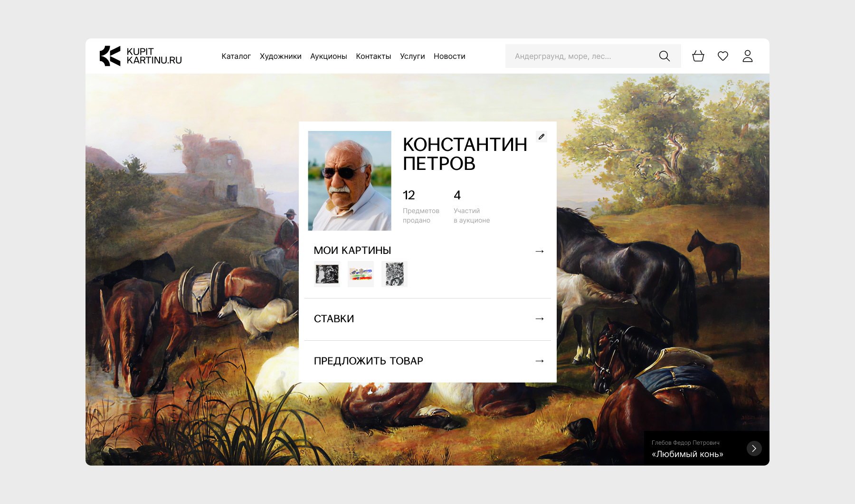
Task: Click the pencil edit profile icon
Action: point(541,137)
